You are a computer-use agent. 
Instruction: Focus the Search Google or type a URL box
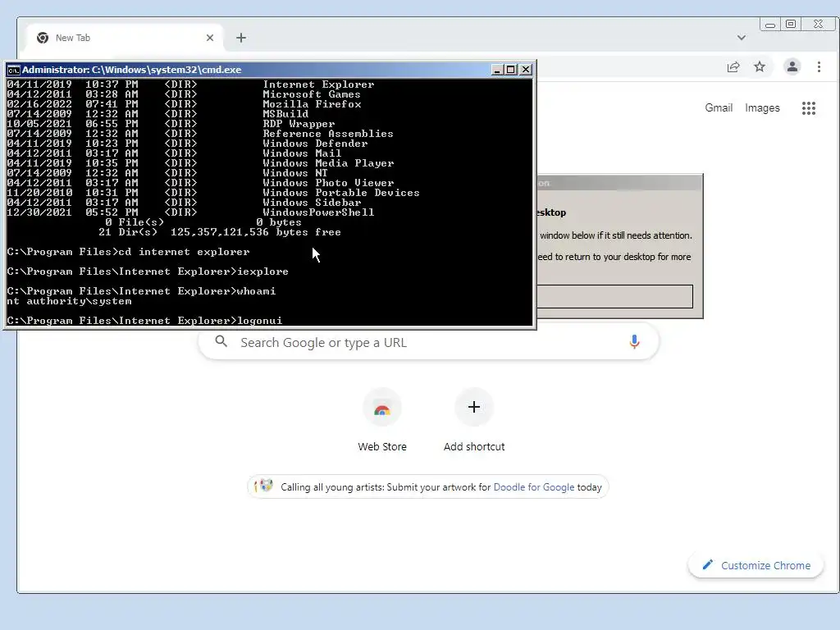point(428,342)
